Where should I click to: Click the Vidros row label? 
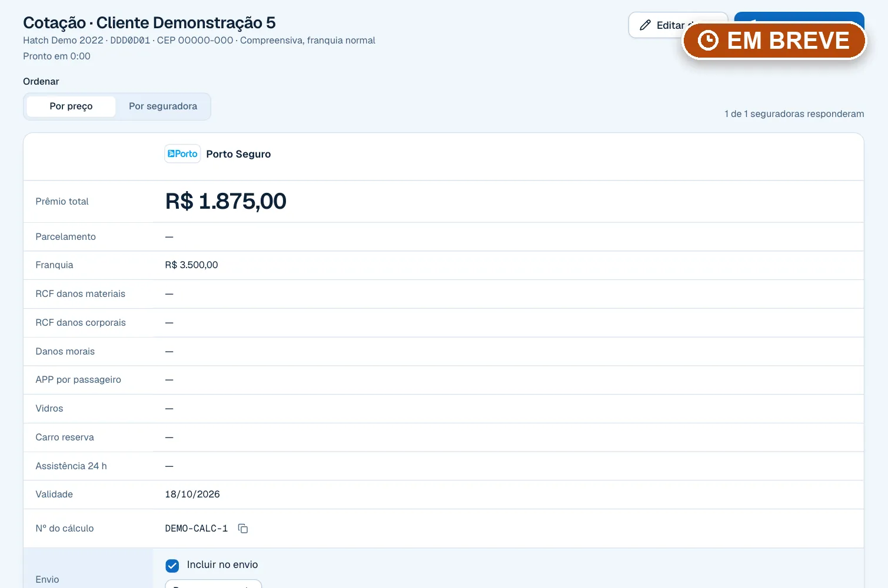[x=49, y=409]
